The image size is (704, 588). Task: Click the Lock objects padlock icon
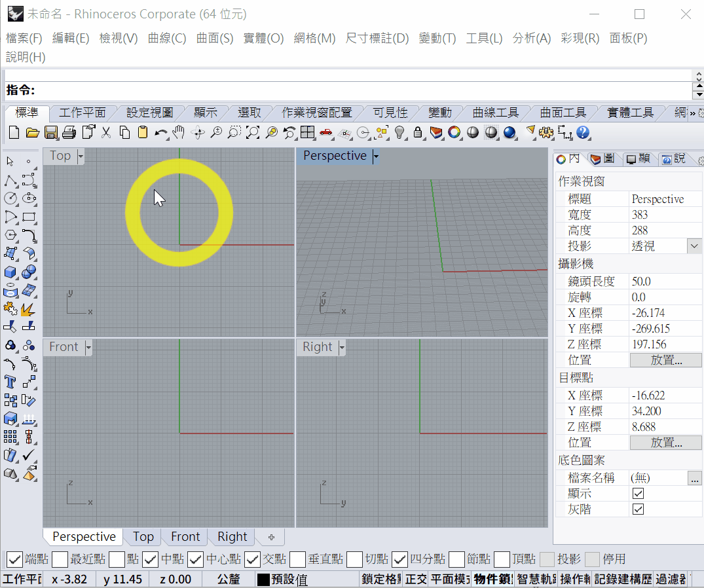418,133
